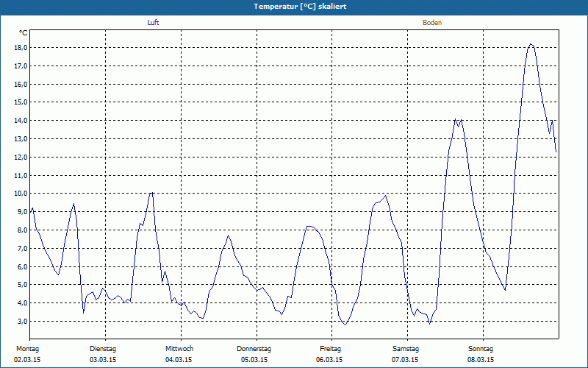Click the 10,0 y-axis value

[x=21, y=194]
